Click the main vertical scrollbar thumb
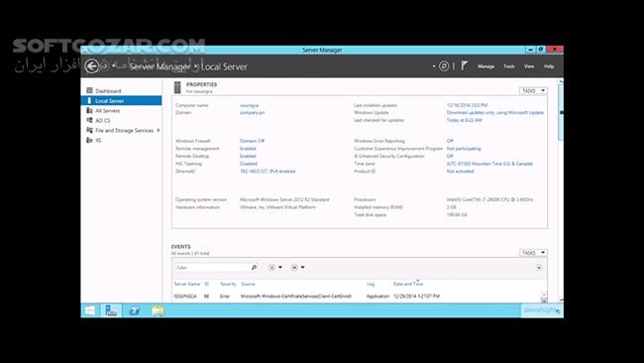The image size is (644, 363). click(x=561, y=113)
